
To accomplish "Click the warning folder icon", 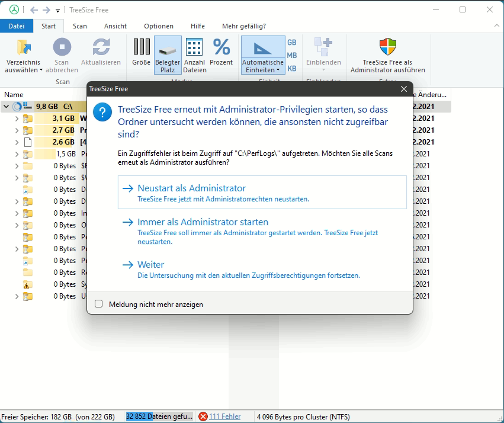I will click(27, 285).
